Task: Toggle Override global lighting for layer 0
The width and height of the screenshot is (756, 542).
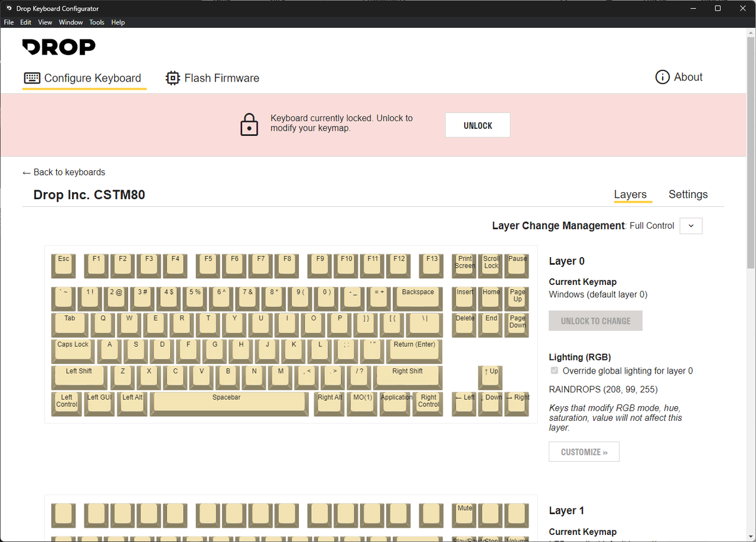Action: coord(554,371)
